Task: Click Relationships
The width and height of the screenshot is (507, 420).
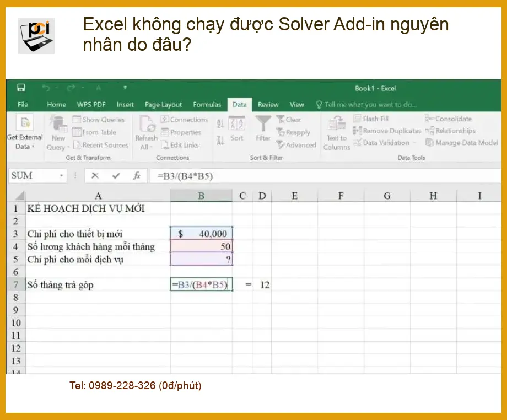Action: [x=450, y=131]
